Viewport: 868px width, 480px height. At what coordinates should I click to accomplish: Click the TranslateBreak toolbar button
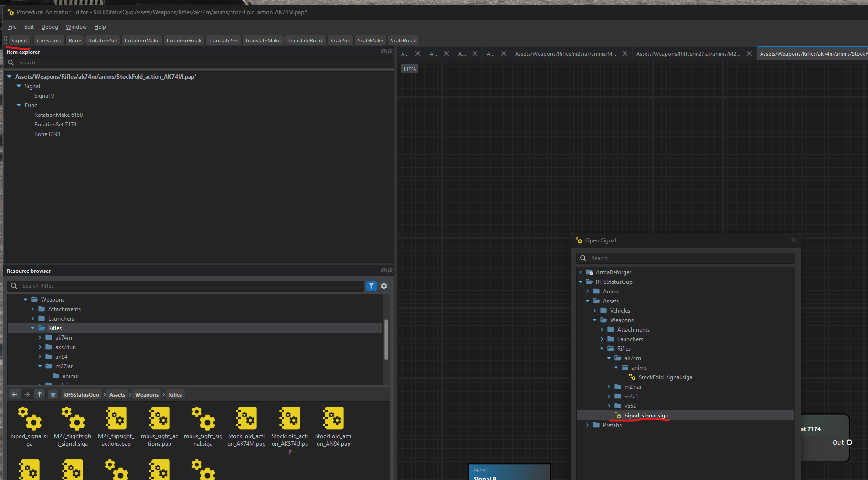pos(305,41)
